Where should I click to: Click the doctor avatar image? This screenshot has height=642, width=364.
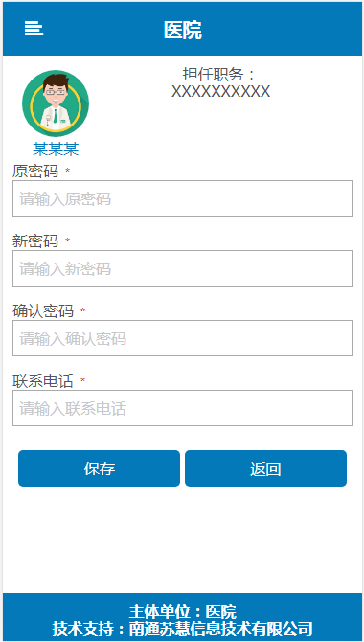click(56, 103)
